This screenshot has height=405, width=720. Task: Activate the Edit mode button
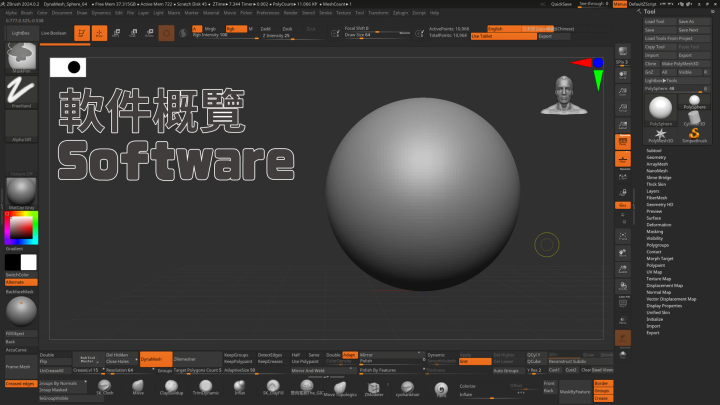83,33
